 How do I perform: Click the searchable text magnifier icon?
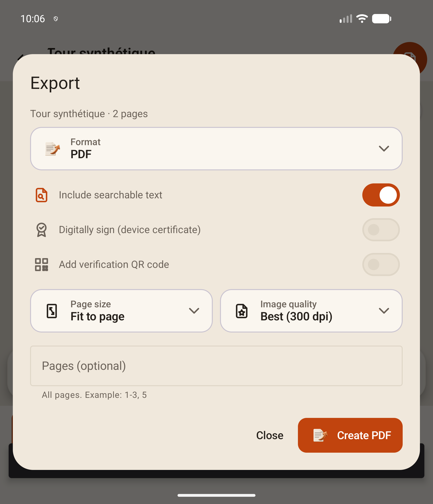click(42, 195)
